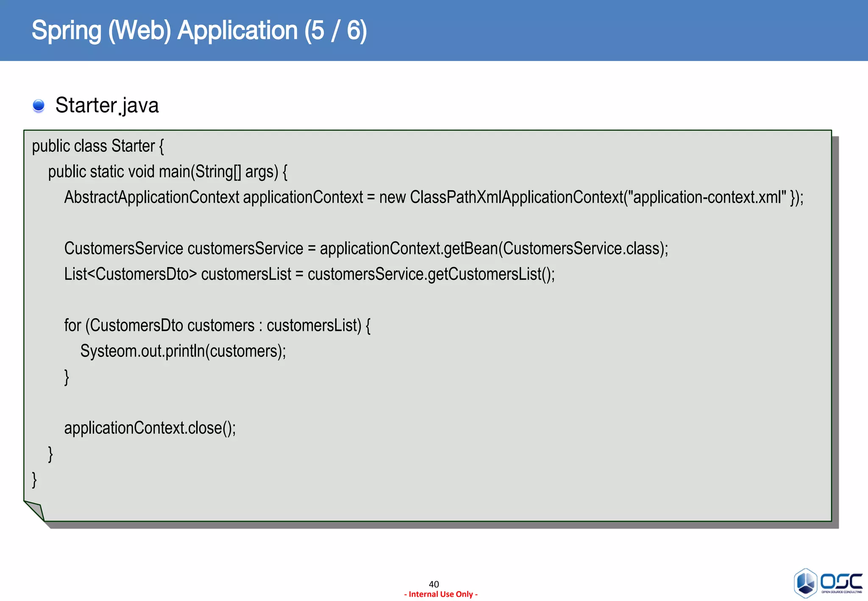This screenshot has width=868, height=601.
Task: Click the final closing brace of class Starter
Action: point(34,480)
